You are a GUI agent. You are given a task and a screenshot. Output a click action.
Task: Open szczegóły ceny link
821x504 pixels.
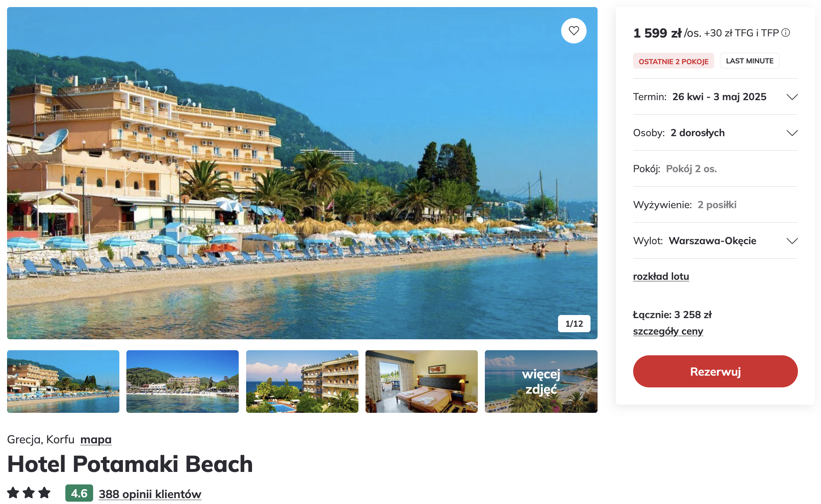coord(668,331)
